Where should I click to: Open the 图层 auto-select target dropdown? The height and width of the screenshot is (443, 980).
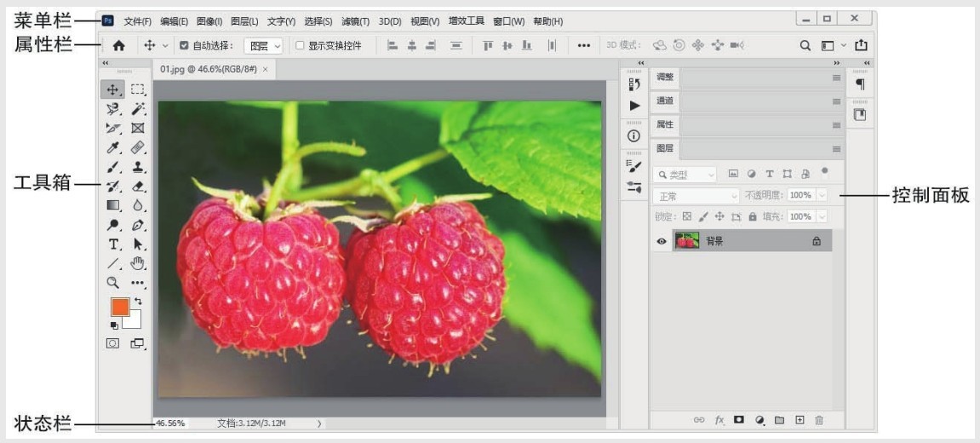[263, 45]
